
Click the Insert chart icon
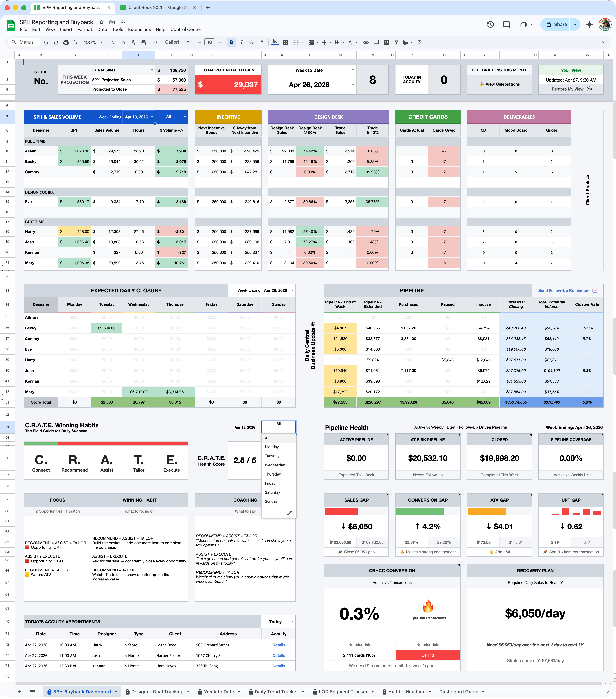click(x=386, y=42)
